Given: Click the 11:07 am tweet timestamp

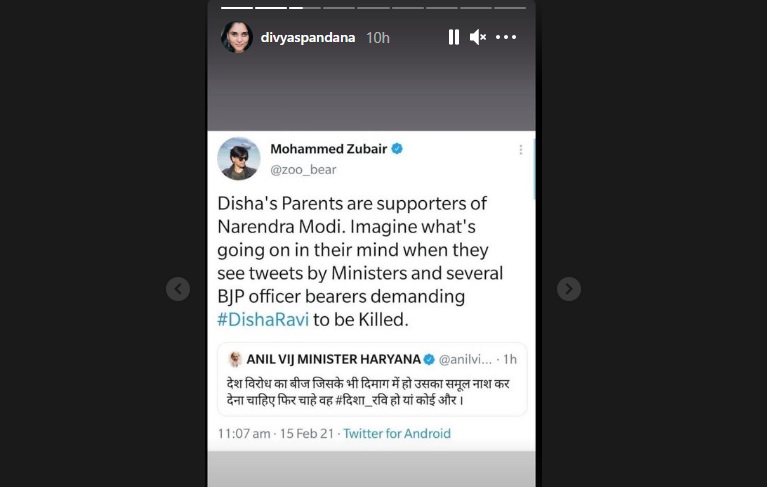Looking at the screenshot, I should click(x=244, y=434).
